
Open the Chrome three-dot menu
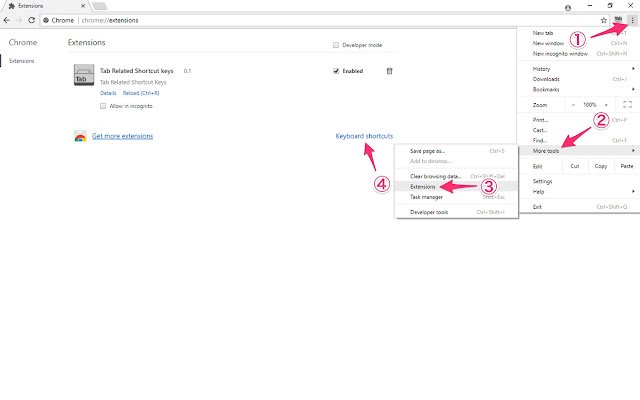pos(632,20)
